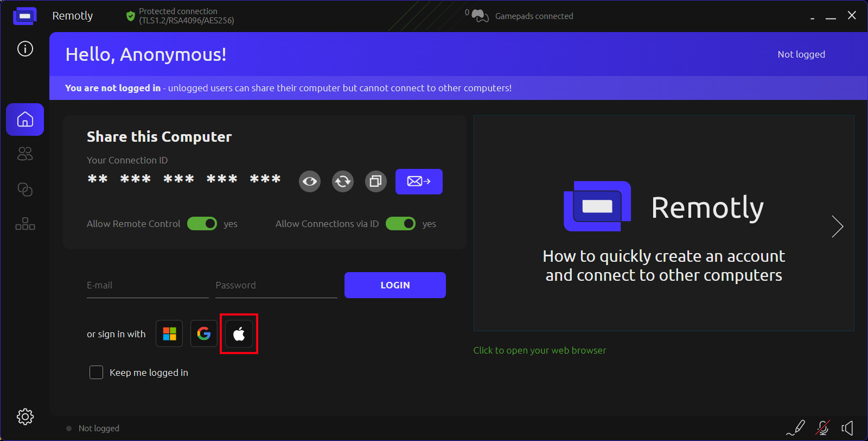Disable Allow Connections via ID switch
This screenshot has height=441, width=868.
[400, 224]
